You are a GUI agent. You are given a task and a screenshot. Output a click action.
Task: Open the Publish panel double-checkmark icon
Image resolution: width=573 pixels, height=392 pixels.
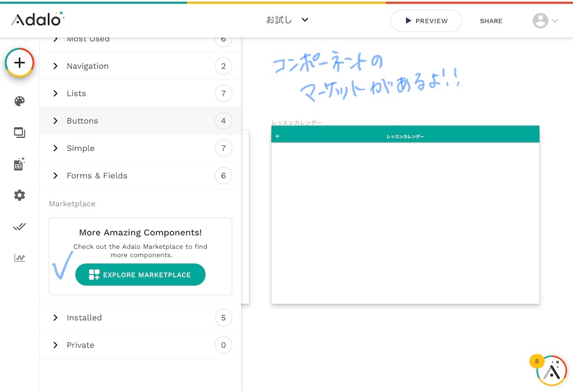click(x=19, y=226)
